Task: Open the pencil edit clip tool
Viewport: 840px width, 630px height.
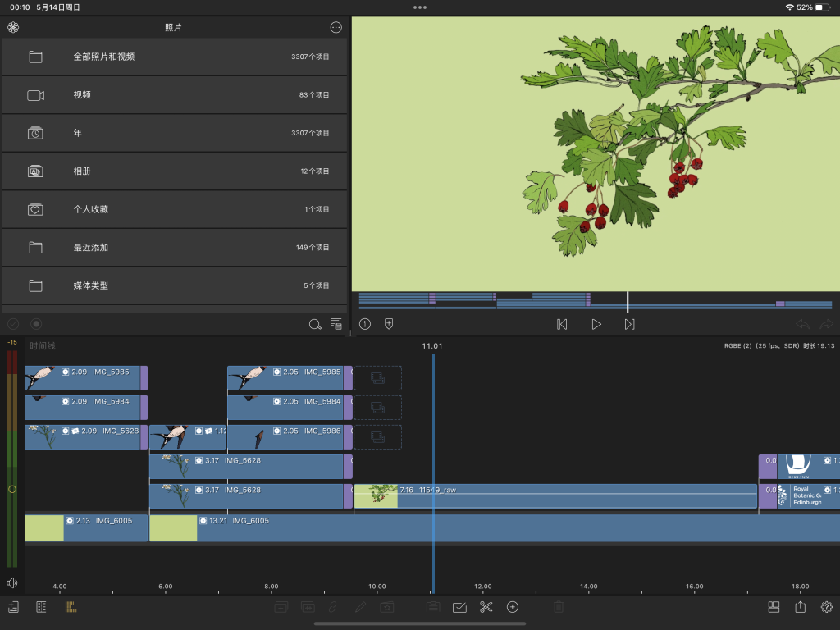Action: pyautogui.click(x=360, y=607)
